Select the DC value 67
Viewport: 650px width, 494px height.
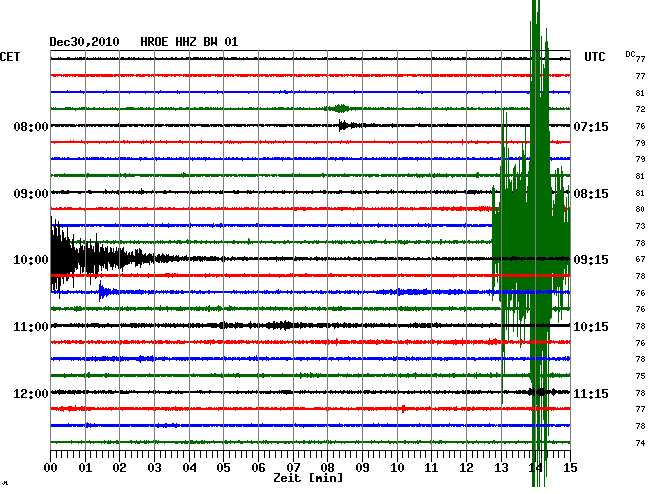coord(640,259)
